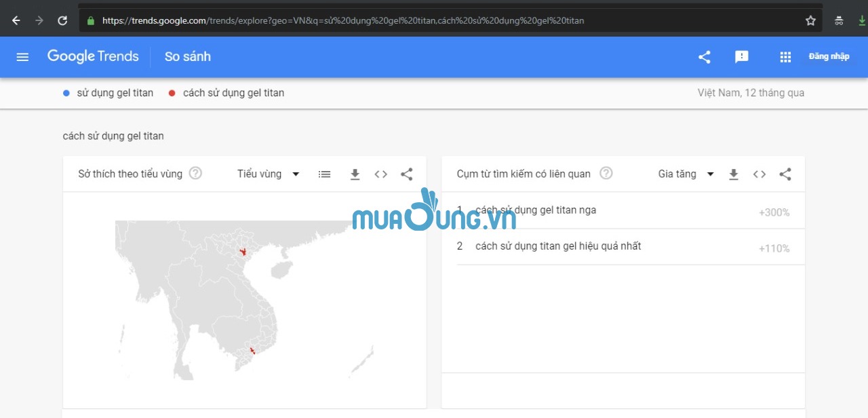Open help icon beside Sở thích theo tiểu vùng
868x418 pixels.
(x=195, y=173)
